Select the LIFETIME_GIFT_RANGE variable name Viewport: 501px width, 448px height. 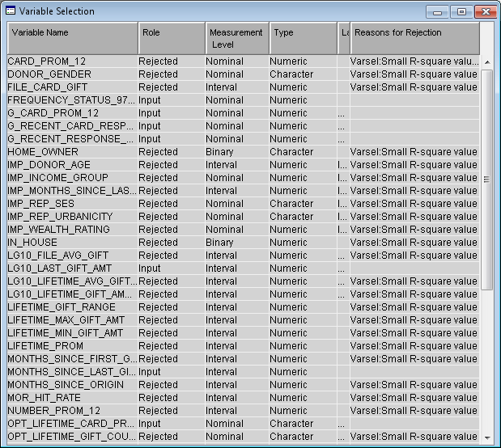point(62,306)
